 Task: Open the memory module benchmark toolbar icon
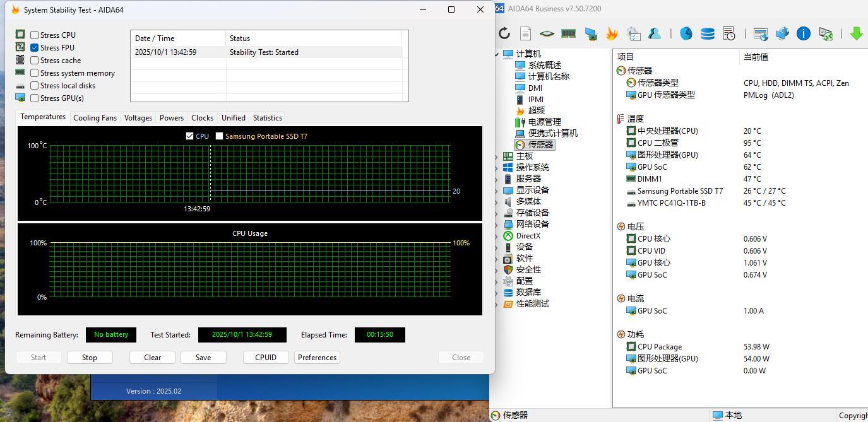[x=568, y=33]
